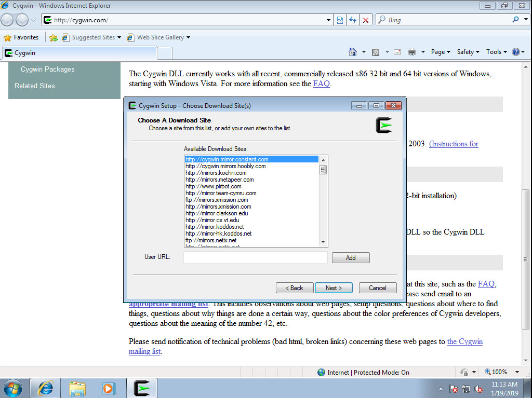
Task: Select http://mirror.clarkson.edu mirror
Action: [251, 213]
